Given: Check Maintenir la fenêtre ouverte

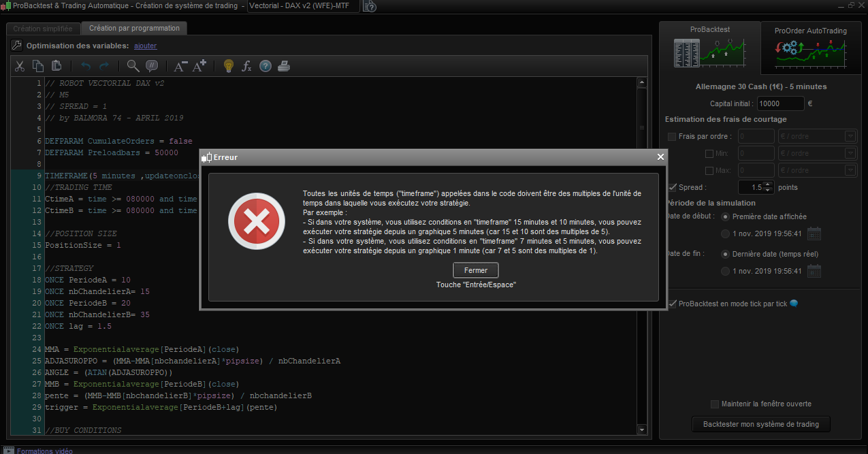Looking at the screenshot, I should click(715, 404).
